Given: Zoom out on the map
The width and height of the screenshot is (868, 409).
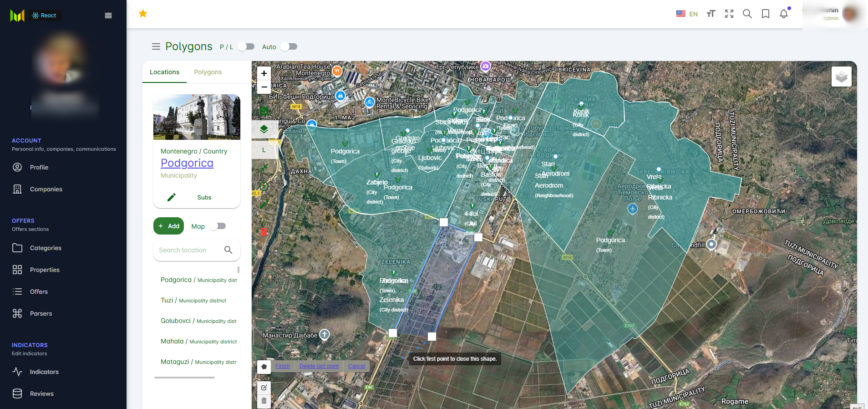Looking at the screenshot, I should (264, 87).
